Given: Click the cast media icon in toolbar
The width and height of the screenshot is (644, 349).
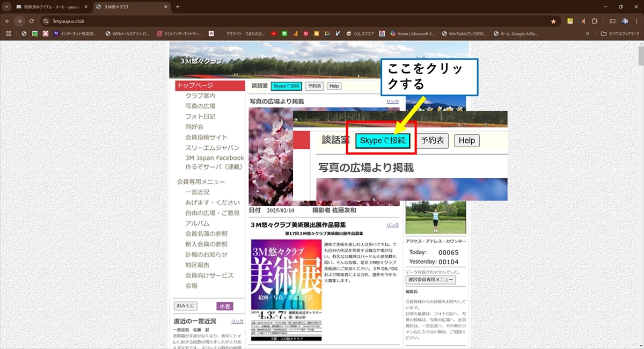Looking at the screenshot, I should [x=612, y=21].
